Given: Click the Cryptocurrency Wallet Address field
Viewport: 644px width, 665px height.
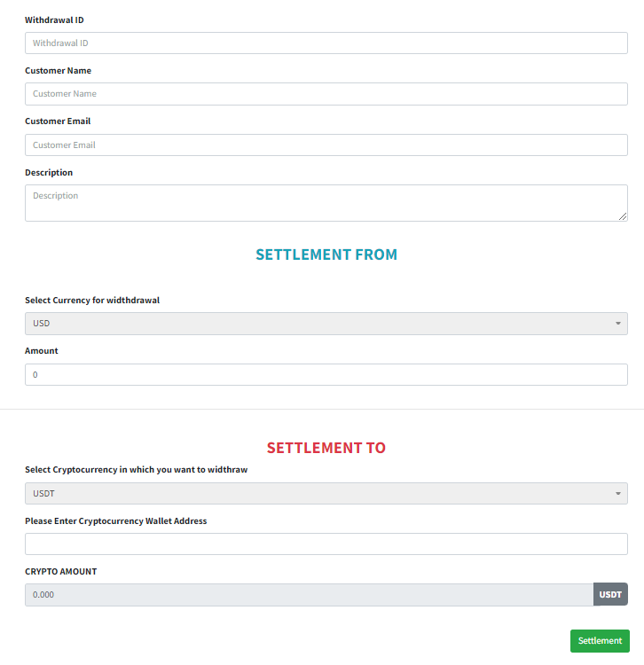Looking at the screenshot, I should pos(326,544).
